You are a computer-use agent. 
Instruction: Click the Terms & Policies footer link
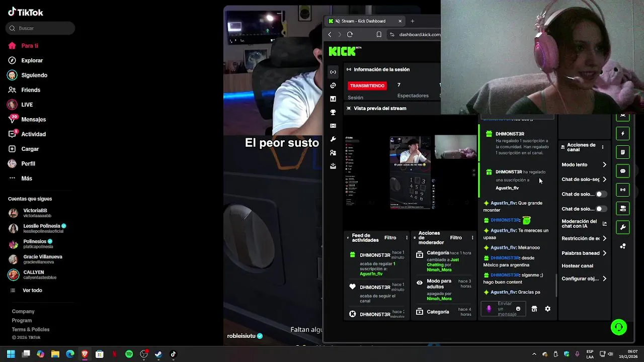click(x=31, y=329)
